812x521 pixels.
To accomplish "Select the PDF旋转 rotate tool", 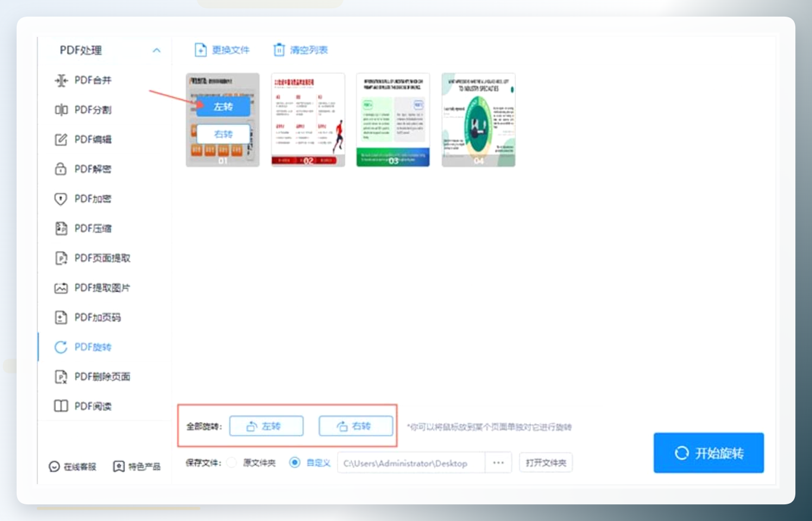I will coord(83,347).
